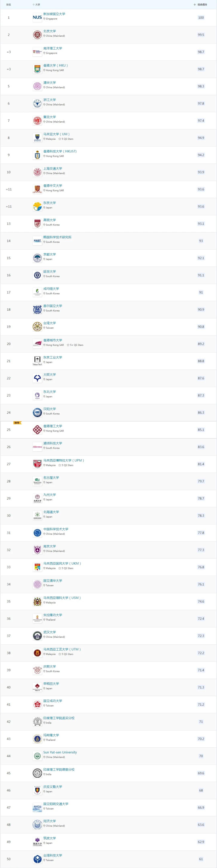The image size is (217, 868).
Task: Click the University of Tokyo (东京大学) ginkgo logo
Action: [37, 206]
